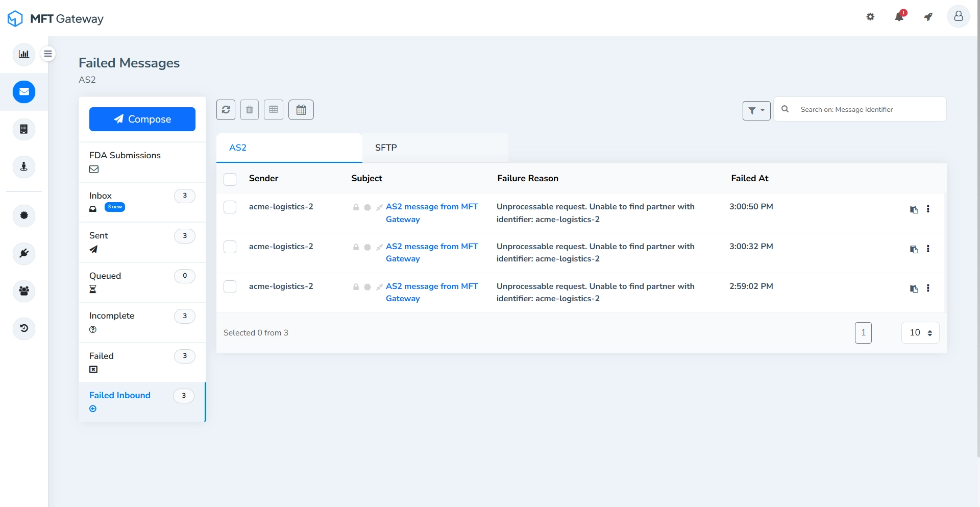Screen dimensions: 980x507
Task: Click the Failure Reason column header
Action: coord(528,178)
